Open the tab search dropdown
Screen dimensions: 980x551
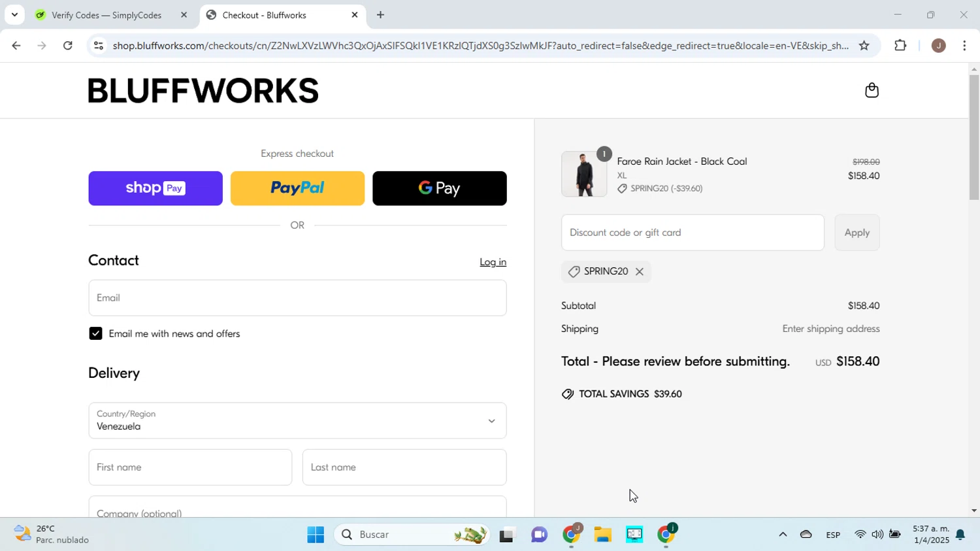[14, 15]
